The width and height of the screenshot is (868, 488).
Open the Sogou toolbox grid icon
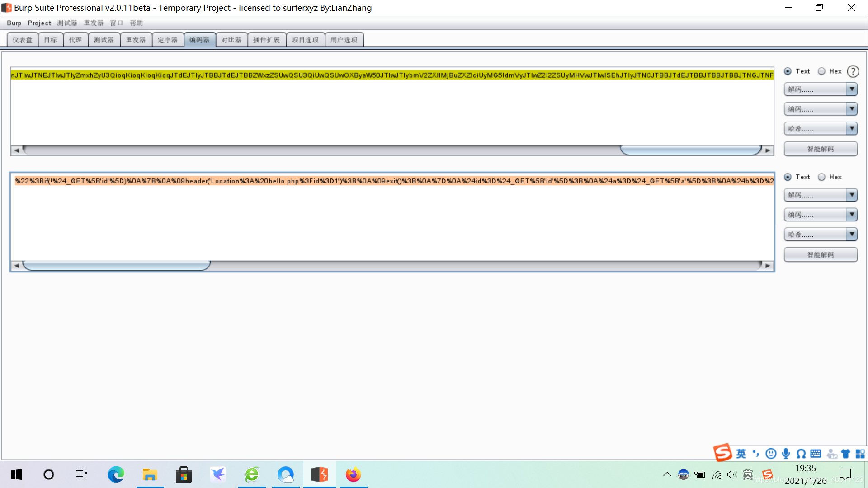coord(860,454)
